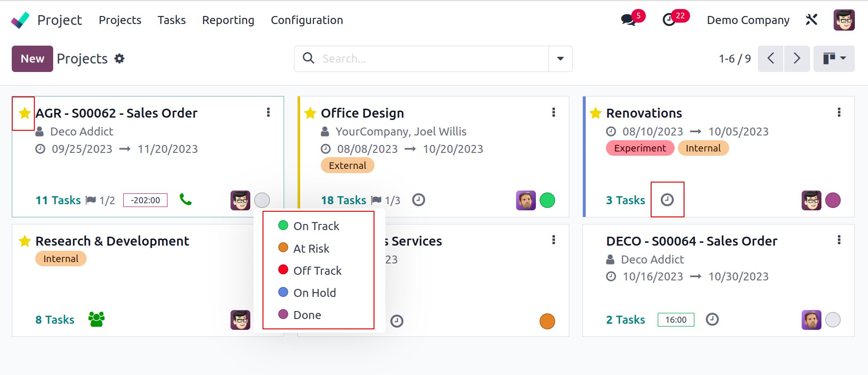Click the grey status circle on AGR - S00062
This screenshot has height=375, width=868.
262,200
